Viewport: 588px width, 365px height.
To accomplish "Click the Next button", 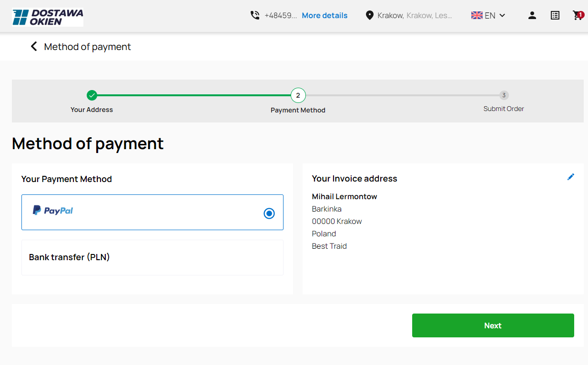I will pos(493,325).
